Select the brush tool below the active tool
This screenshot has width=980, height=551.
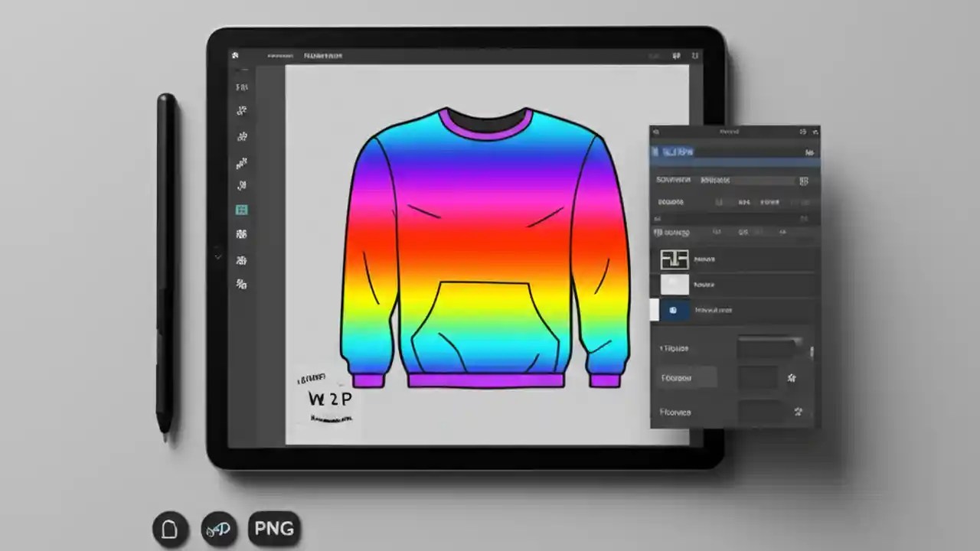point(241,233)
